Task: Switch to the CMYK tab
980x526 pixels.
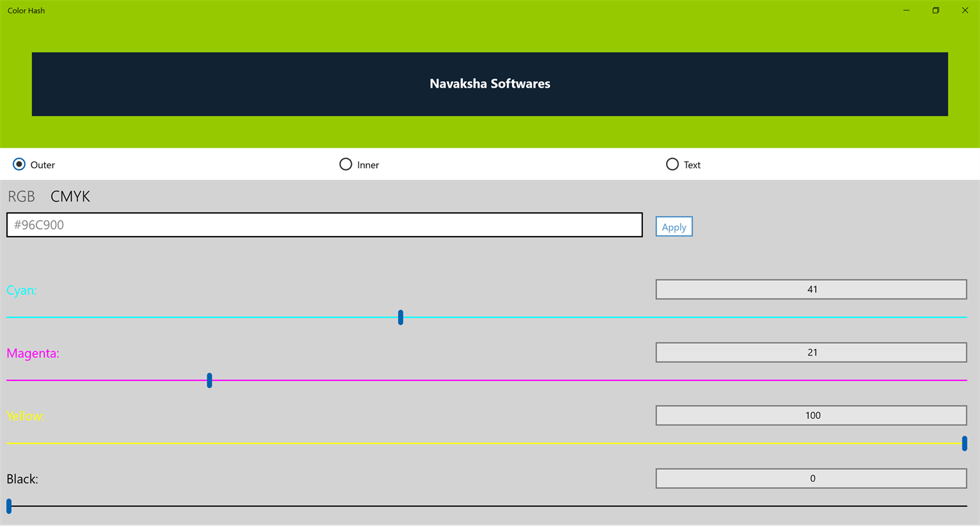Action: point(70,196)
